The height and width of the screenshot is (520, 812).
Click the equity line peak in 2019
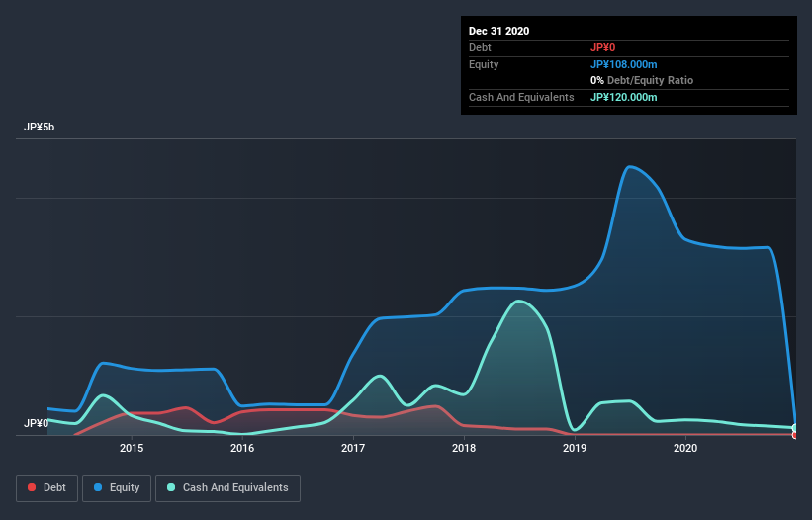tap(629, 167)
